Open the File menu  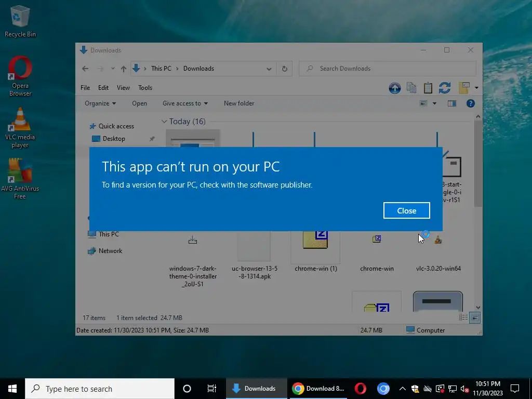(x=85, y=88)
